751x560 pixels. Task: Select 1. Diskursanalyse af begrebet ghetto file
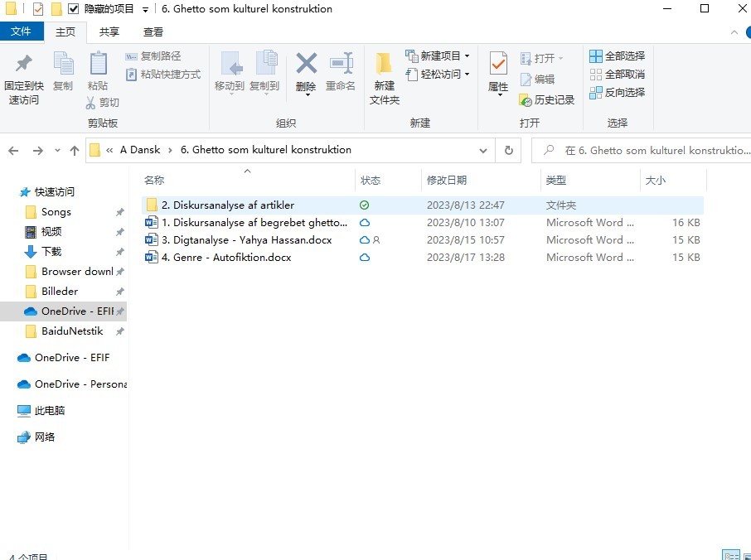423,223
